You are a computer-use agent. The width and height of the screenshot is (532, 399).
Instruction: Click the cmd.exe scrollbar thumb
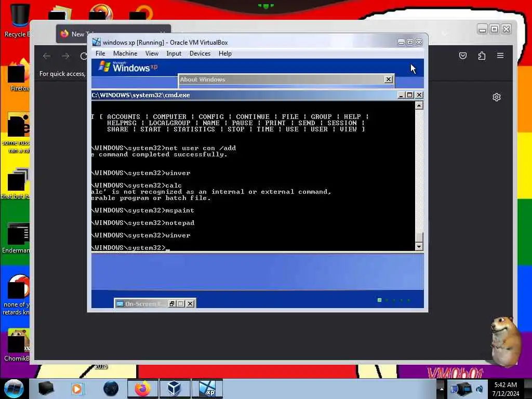click(419, 237)
